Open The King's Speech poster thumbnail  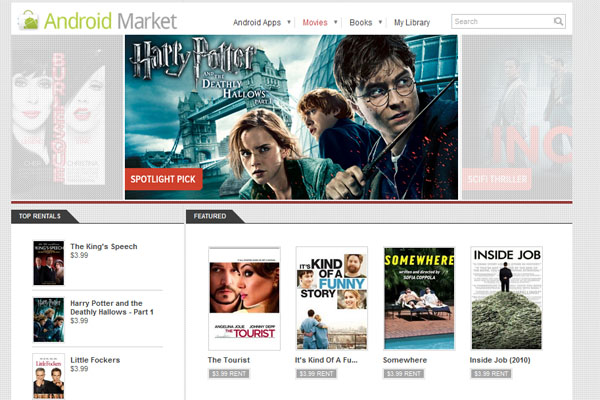point(48,262)
